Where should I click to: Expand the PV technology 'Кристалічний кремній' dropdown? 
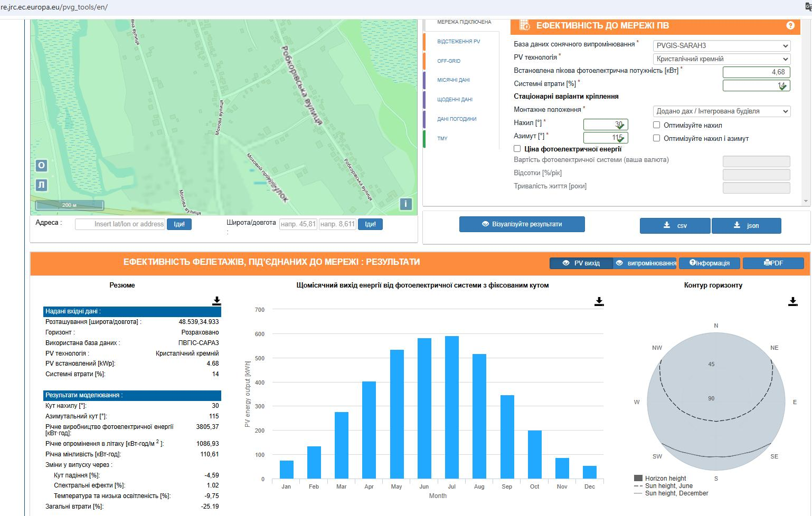coord(721,59)
